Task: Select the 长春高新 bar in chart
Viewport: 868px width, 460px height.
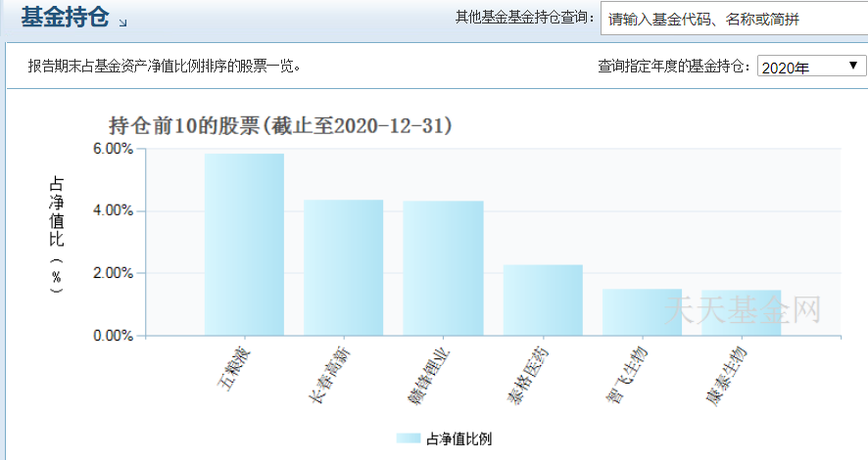Action: pos(343,267)
